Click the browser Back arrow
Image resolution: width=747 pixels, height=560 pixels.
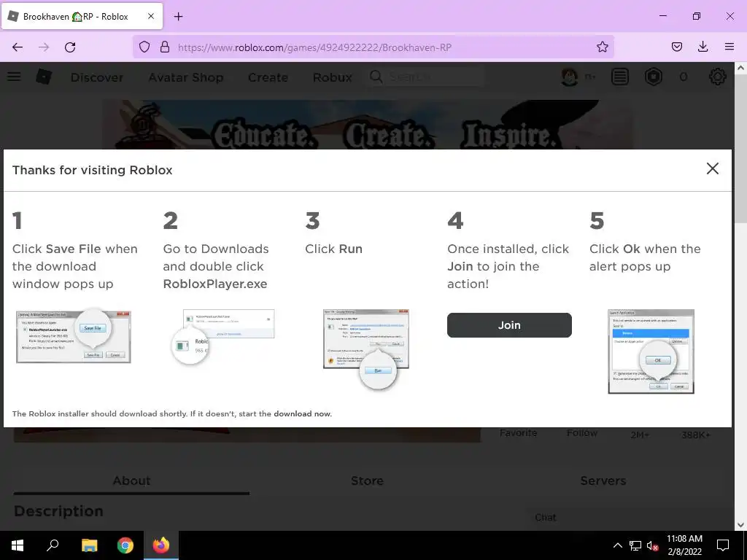[x=18, y=47]
